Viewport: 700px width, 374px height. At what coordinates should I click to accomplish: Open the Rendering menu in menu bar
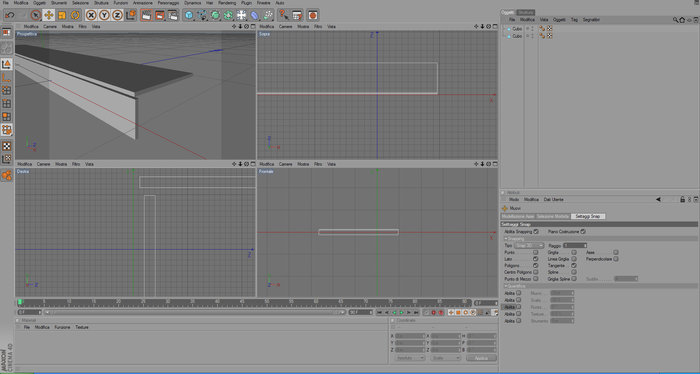point(227,3)
